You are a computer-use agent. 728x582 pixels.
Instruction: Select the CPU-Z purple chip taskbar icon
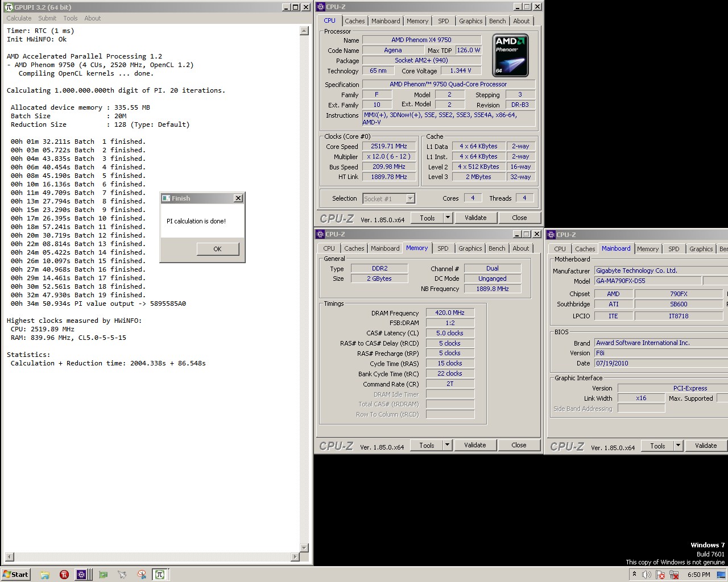click(82, 575)
